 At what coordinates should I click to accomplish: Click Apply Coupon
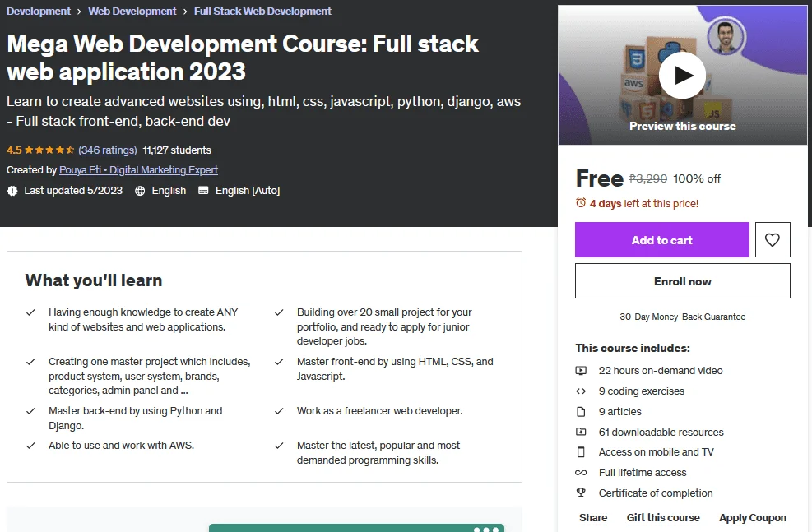[753, 517]
